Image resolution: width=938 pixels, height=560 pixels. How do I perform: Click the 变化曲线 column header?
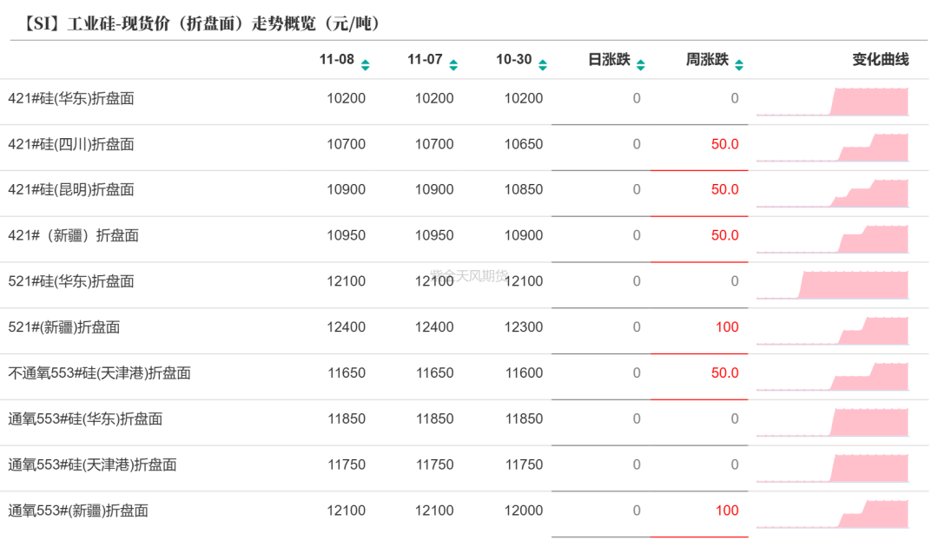point(880,60)
